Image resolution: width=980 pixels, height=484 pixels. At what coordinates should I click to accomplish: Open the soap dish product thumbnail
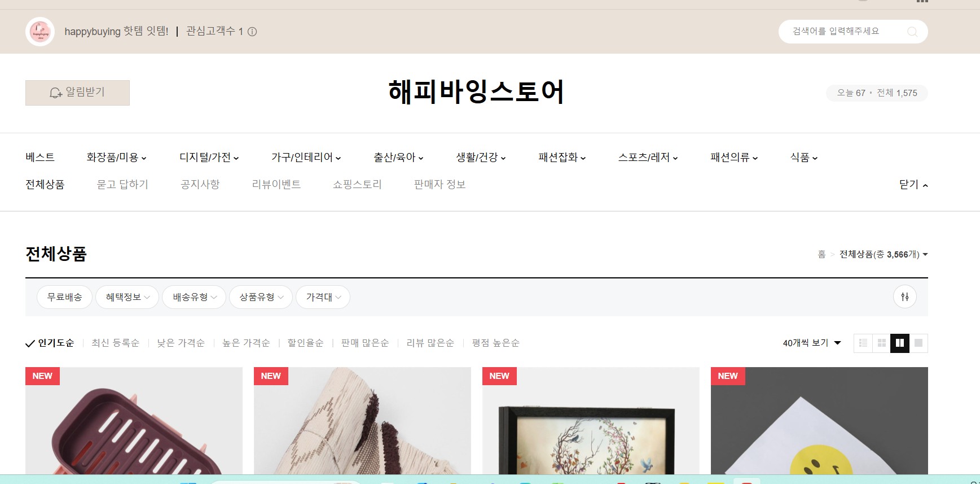[x=134, y=421]
